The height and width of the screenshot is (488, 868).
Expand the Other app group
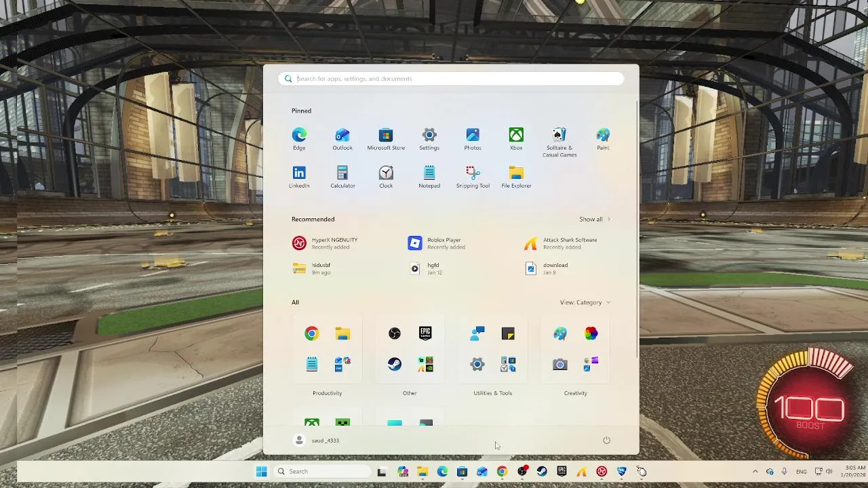pyautogui.click(x=425, y=365)
